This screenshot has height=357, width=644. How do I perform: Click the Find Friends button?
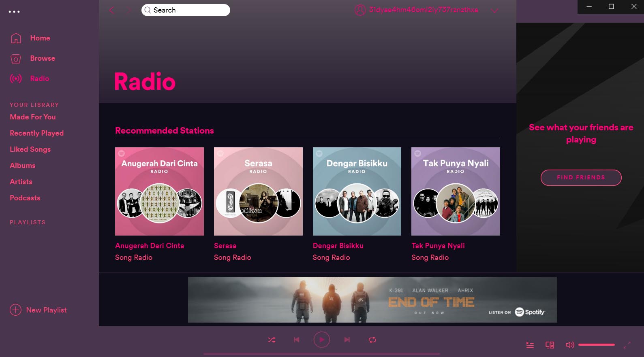(x=581, y=178)
